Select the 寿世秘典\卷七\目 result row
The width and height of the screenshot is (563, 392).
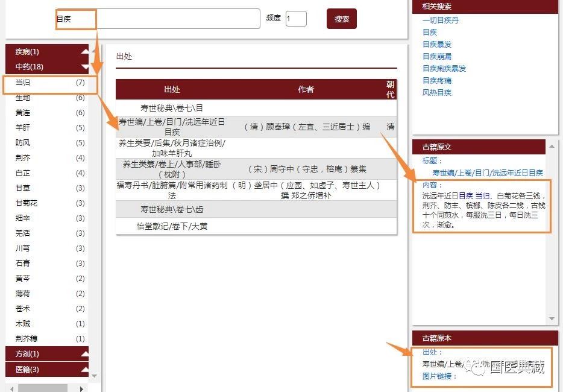(172, 107)
